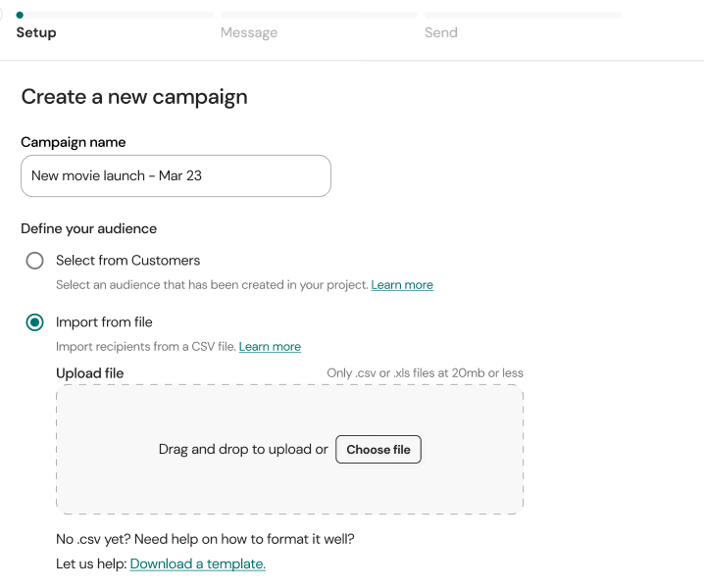
Task: Go to the Setup step
Action: (x=36, y=32)
